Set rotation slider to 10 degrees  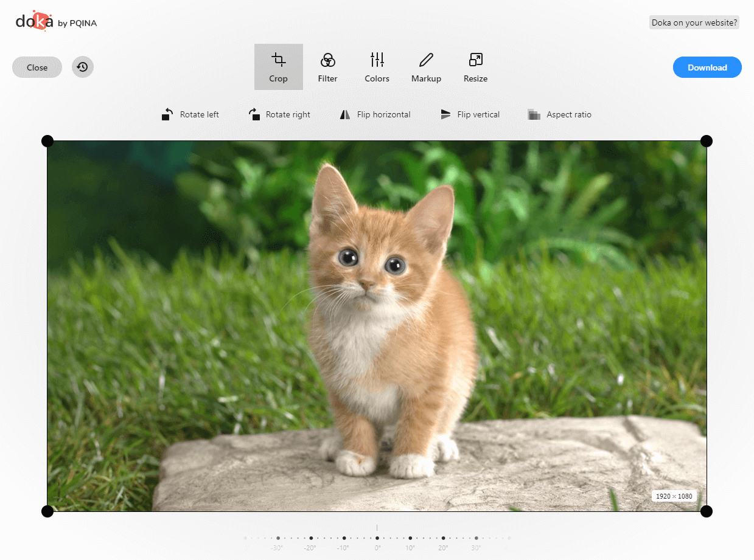pyautogui.click(x=410, y=538)
